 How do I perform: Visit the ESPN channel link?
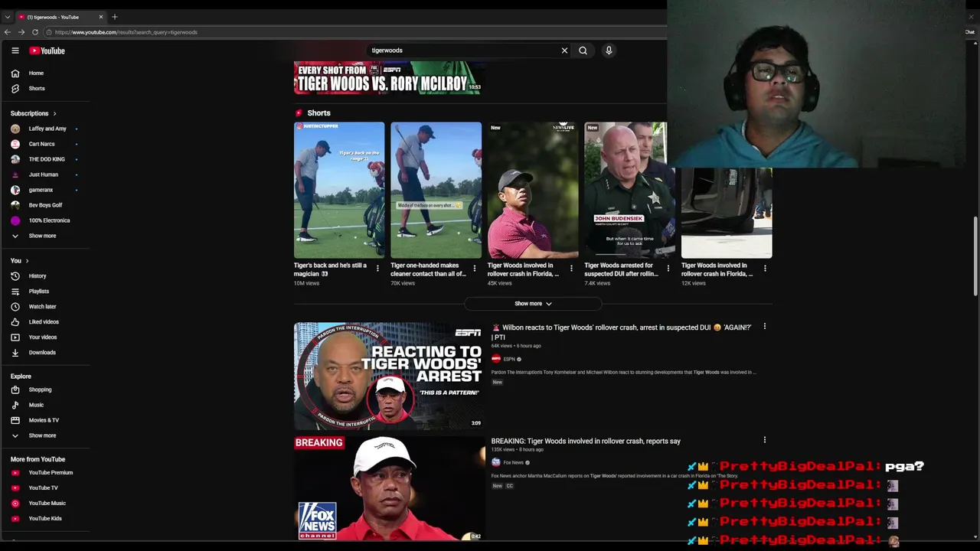tap(509, 359)
